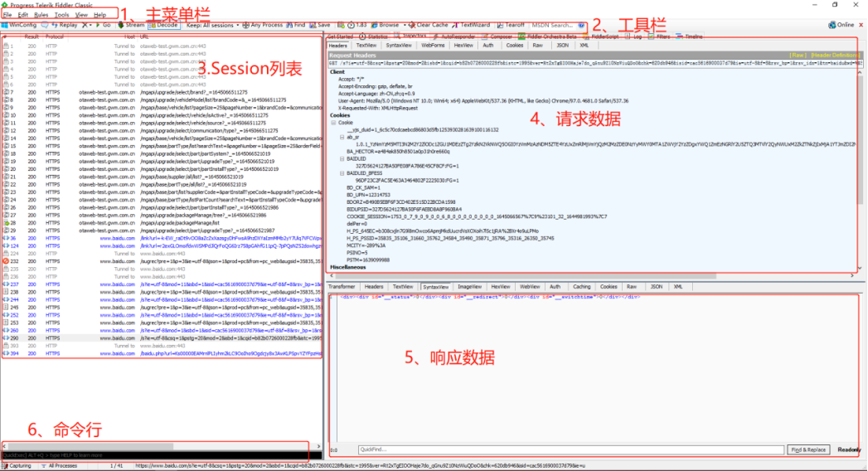Viewport: 868px width, 471px height.
Task: Select the response Transformer tab
Action: click(342, 287)
